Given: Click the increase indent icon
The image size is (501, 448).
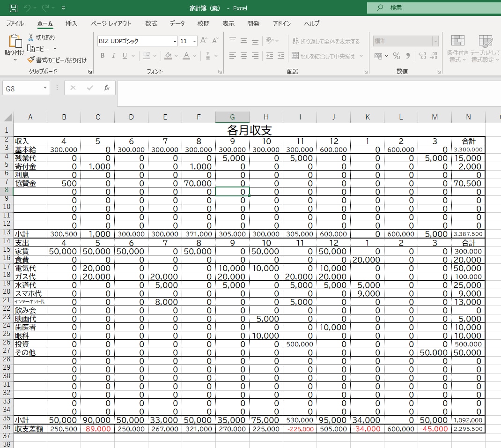Looking at the screenshot, I should [x=281, y=56].
